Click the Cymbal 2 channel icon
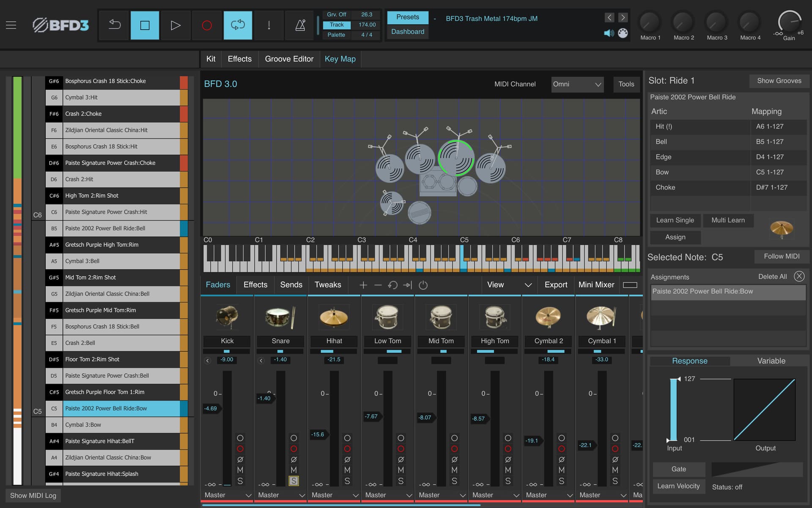 [549, 317]
